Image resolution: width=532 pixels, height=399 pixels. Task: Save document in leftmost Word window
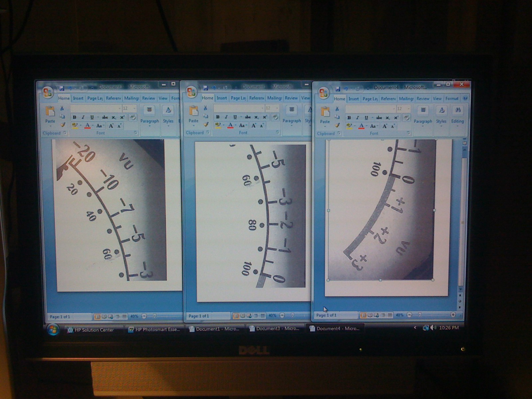pos(62,88)
